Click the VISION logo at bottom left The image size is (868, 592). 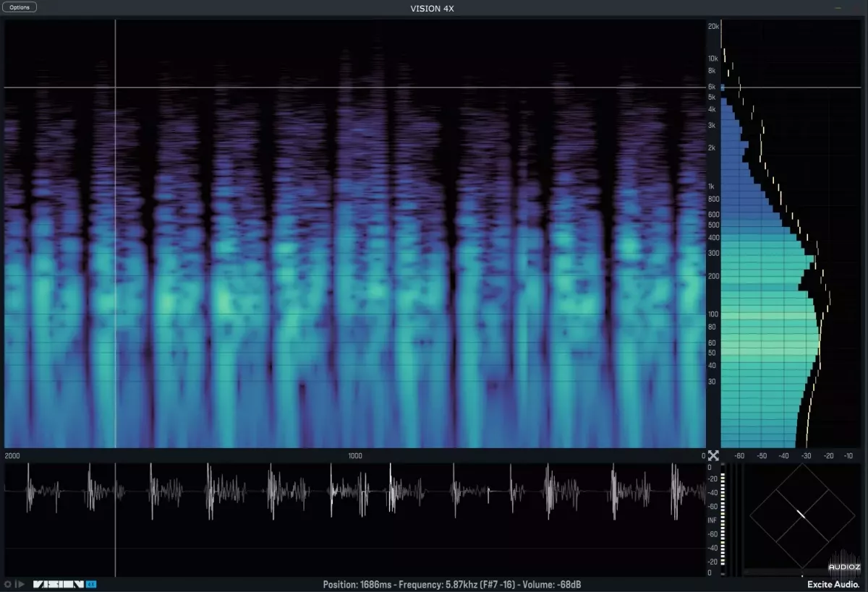point(58,584)
